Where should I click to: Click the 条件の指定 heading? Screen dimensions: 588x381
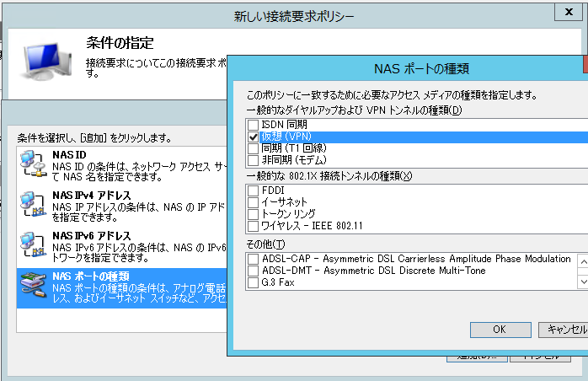click(120, 43)
